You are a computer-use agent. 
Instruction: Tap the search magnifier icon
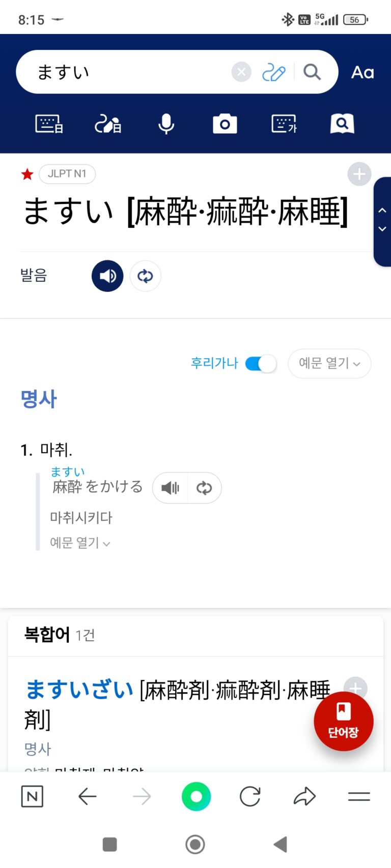pos(312,72)
